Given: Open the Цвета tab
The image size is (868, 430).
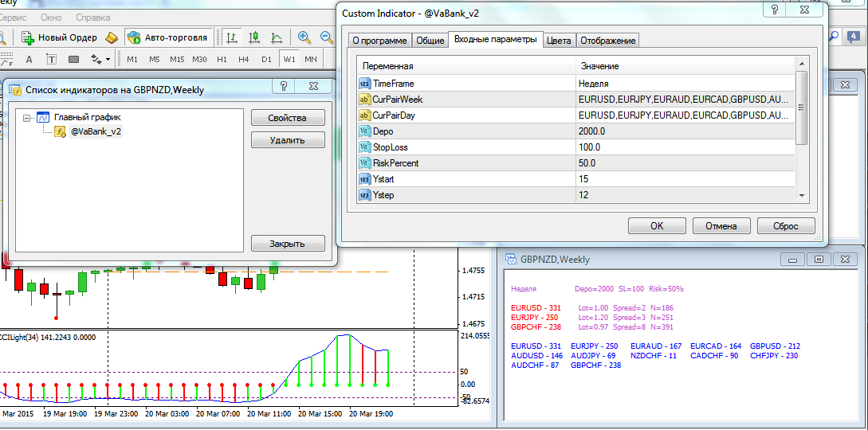Looking at the screenshot, I should tap(559, 41).
